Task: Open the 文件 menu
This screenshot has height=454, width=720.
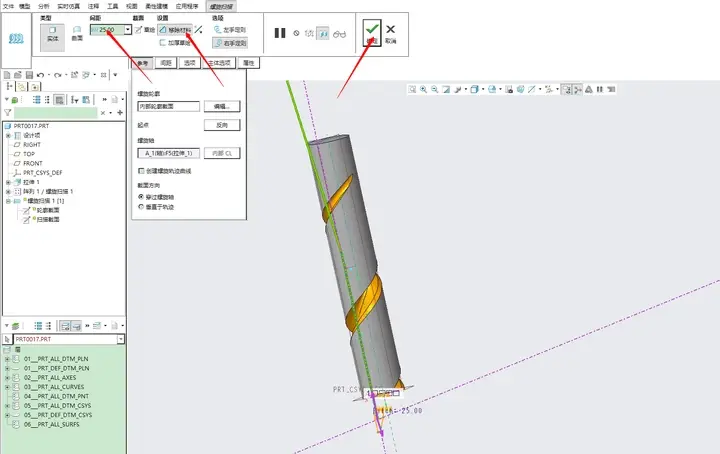Action: pyautogui.click(x=8, y=6)
